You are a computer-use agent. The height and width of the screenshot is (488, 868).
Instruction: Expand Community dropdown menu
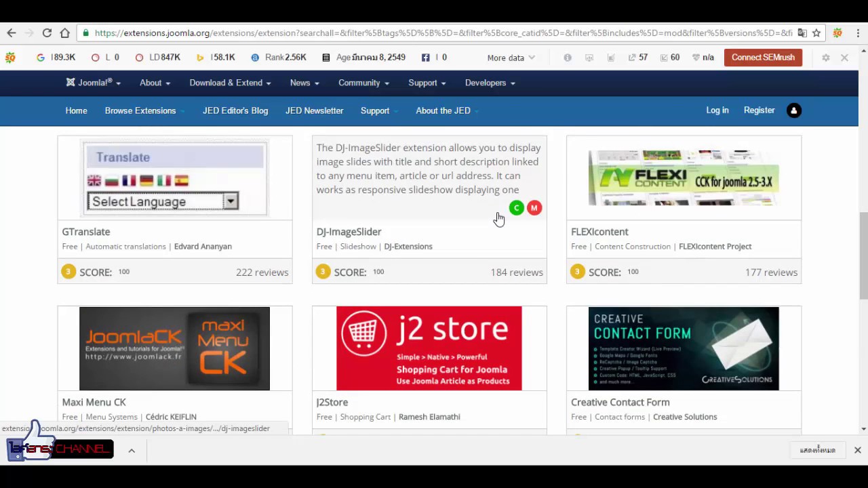[x=363, y=83]
